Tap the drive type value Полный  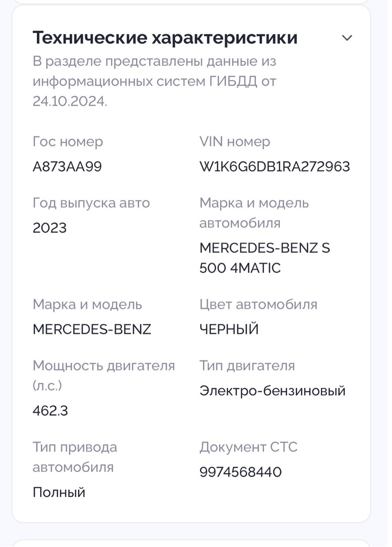pos(59,492)
